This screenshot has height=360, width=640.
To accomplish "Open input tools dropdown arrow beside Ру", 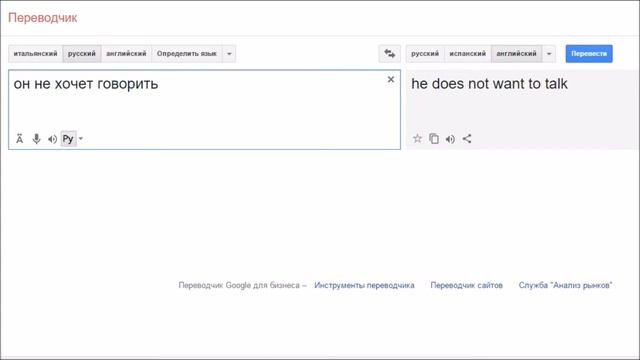I will click(80, 139).
